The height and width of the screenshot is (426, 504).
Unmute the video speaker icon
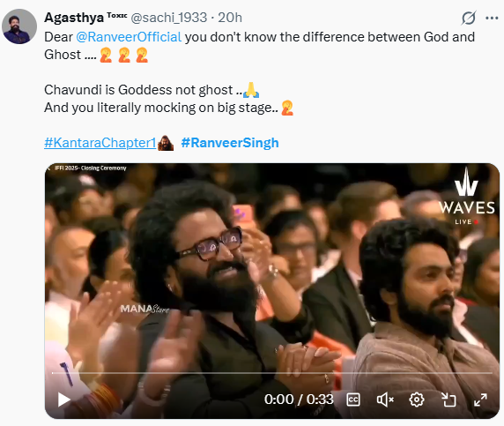pyautogui.click(x=385, y=400)
